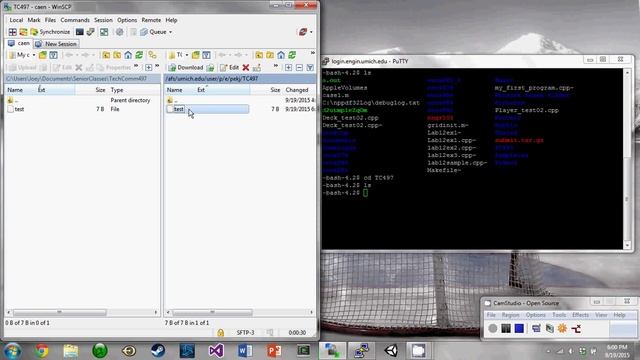This screenshot has height=360, width=640.
Task: Click CamStudio Stop blue square button
Action: point(519,328)
